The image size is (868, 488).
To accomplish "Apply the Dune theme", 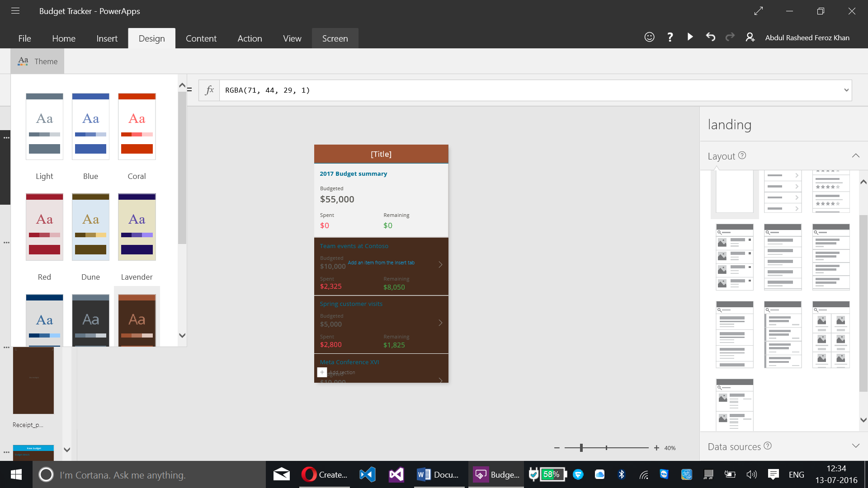I will tap(90, 227).
